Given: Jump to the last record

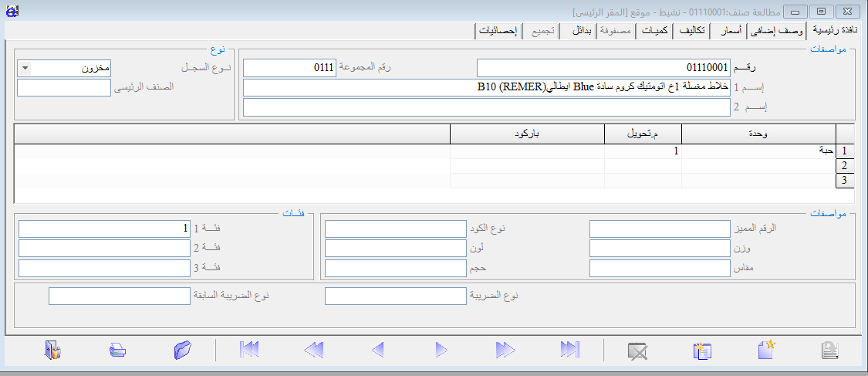Looking at the screenshot, I should coord(569,350).
